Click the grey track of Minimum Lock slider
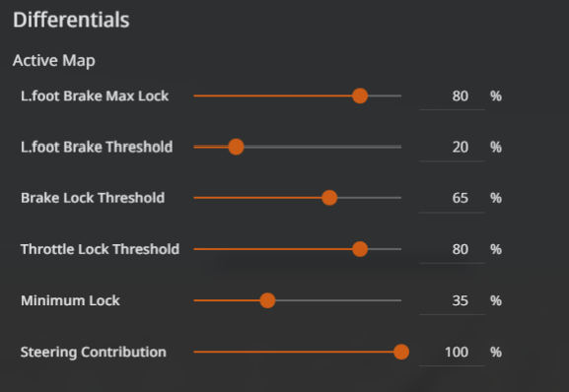Image resolution: width=569 pixels, height=392 pixels. [x=338, y=300]
